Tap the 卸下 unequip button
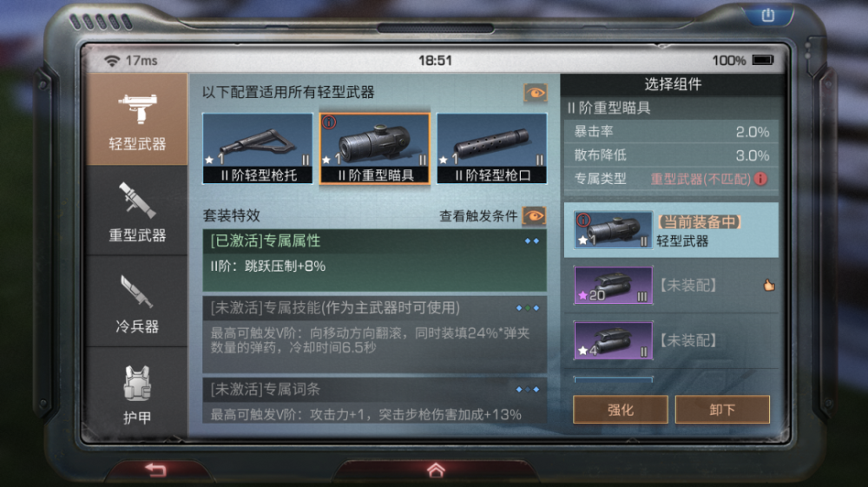 (x=722, y=410)
